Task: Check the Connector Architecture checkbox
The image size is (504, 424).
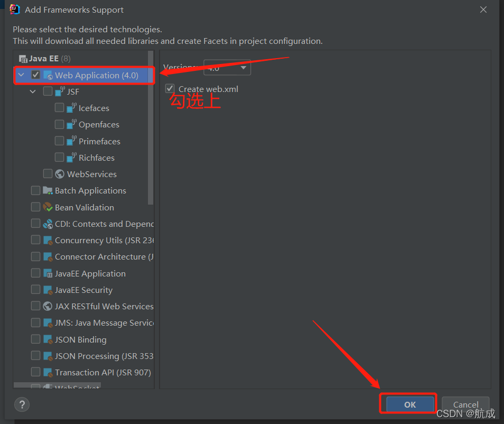Action: [36, 256]
